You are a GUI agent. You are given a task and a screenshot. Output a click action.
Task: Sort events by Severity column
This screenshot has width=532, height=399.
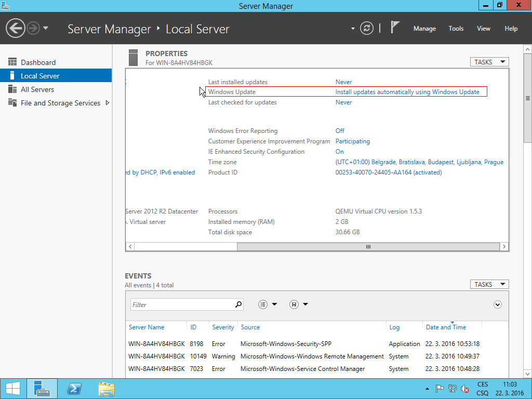(x=223, y=327)
